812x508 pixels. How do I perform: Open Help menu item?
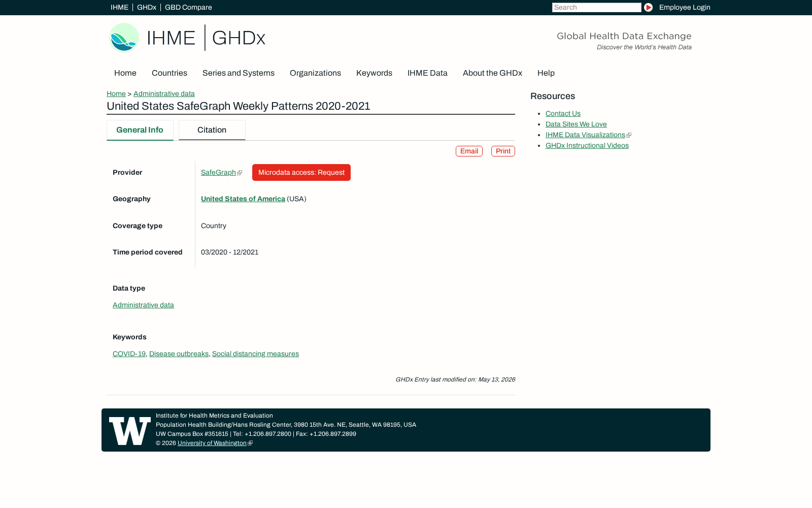tap(546, 73)
